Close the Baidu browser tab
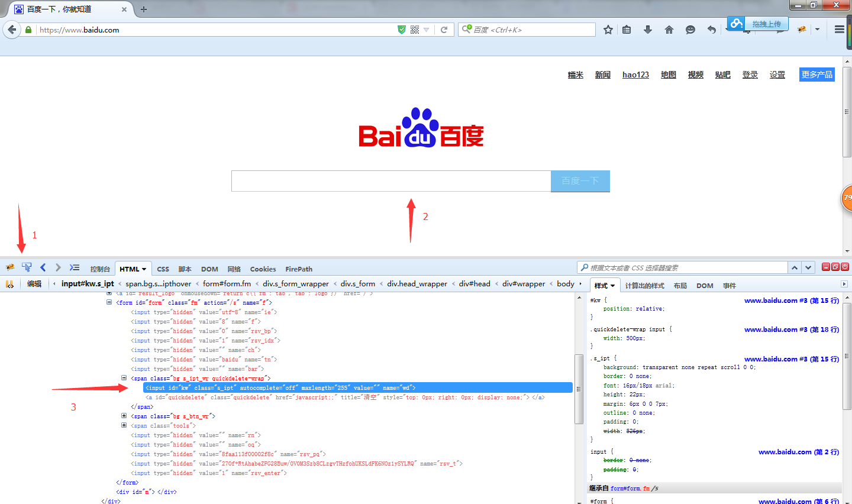 (x=124, y=9)
